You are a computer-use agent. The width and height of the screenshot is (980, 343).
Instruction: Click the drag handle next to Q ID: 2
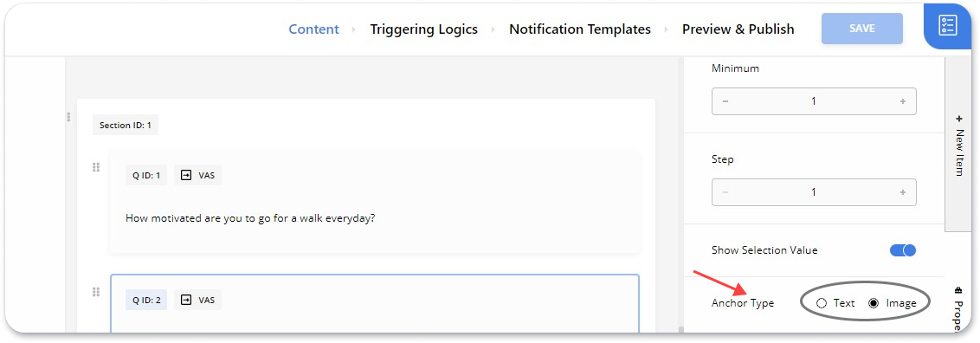[96, 292]
